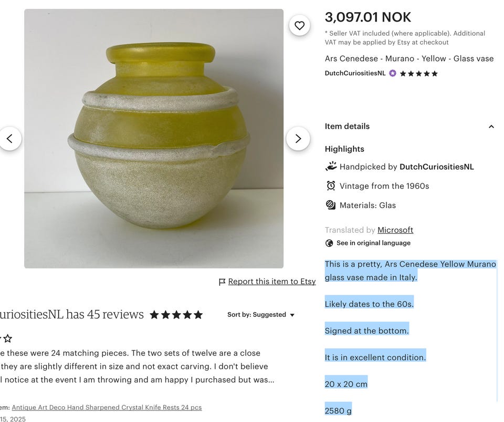
Task: Collapse the Item details section
Action: pos(491,127)
